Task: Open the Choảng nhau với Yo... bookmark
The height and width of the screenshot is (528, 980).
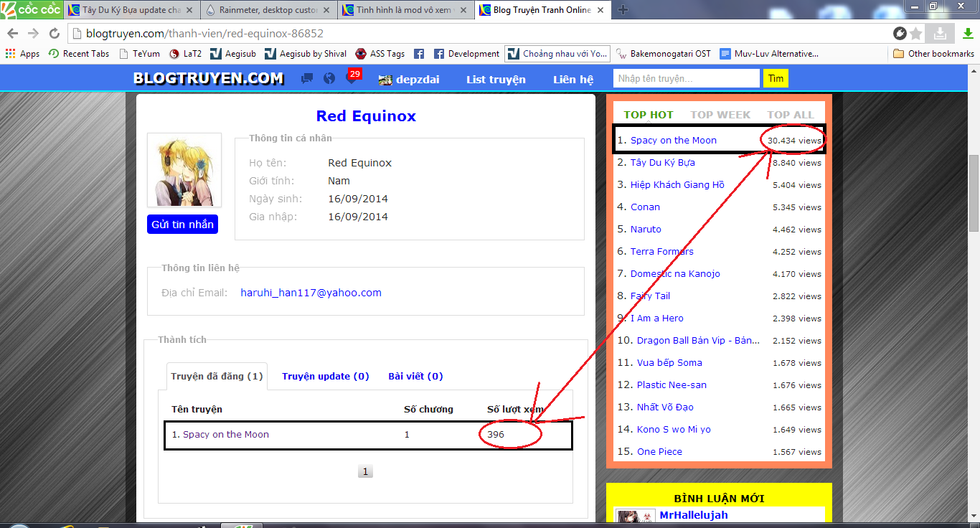Action: tap(557, 54)
